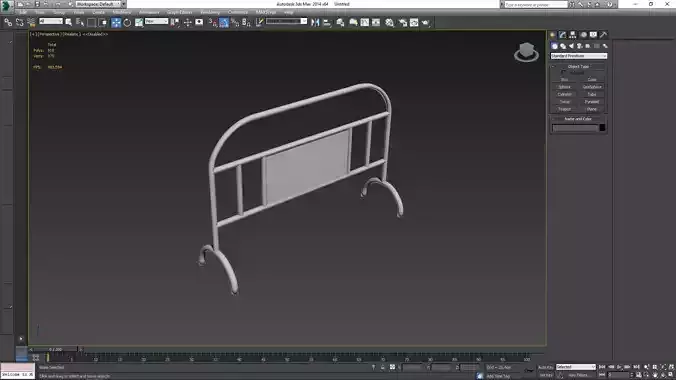This screenshot has width=676, height=380.
Task: Open the Customize menu
Action: click(x=238, y=12)
